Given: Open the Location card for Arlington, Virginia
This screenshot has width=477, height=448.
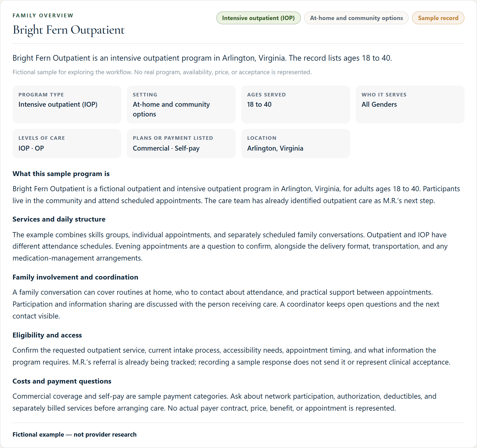Looking at the screenshot, I should pyautogui.click(x=296, y=144).
